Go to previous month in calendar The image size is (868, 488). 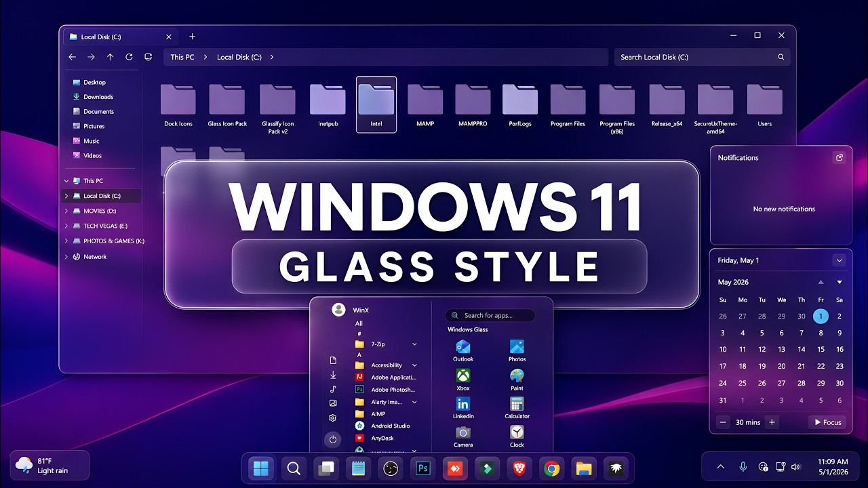[x=821, y=282]
